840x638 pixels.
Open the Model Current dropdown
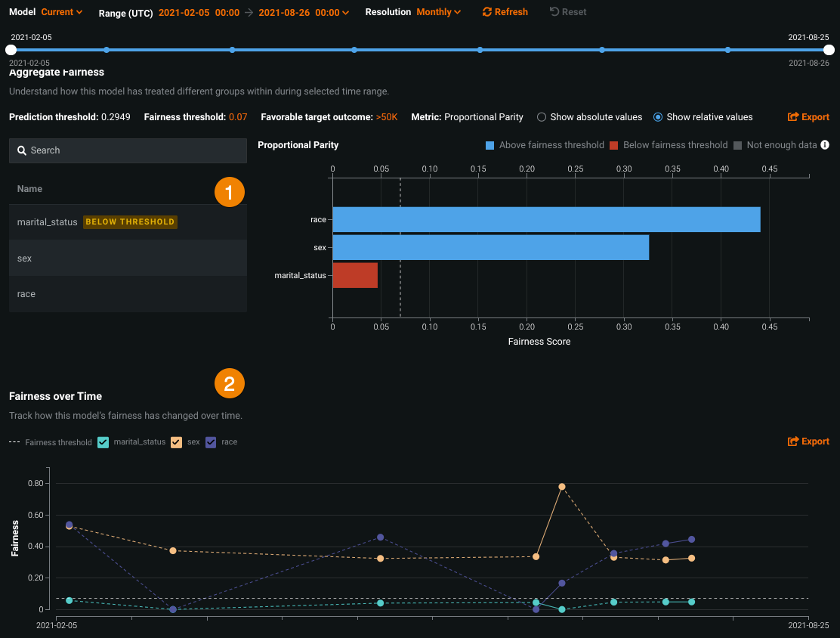pyautogui.click(x=61, y=12)
